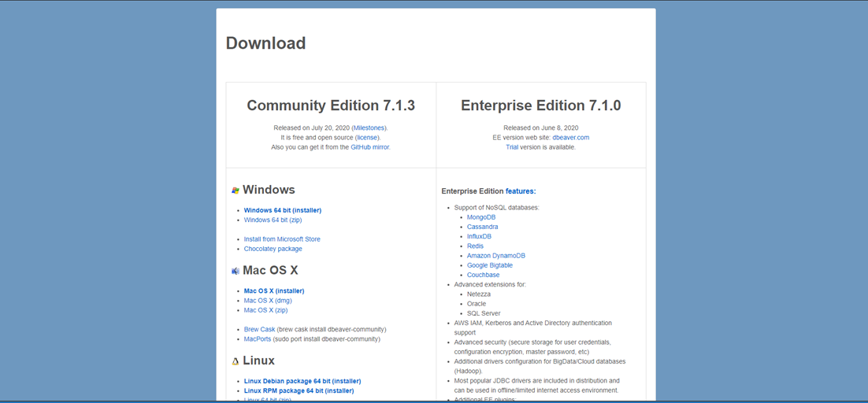Click the Download page heading
The image size is (868, 403).
click(x=265, y=43)
